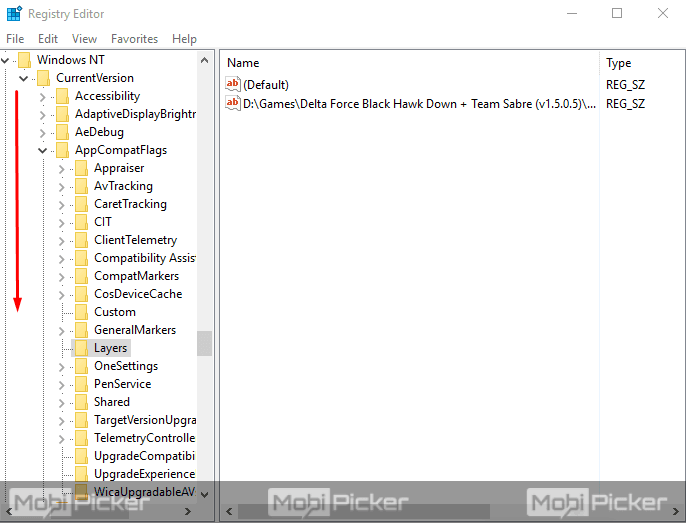686x523 pixels.
Task: Click the TargetVersionUpgrade folder icon
Action: [81, 420]
